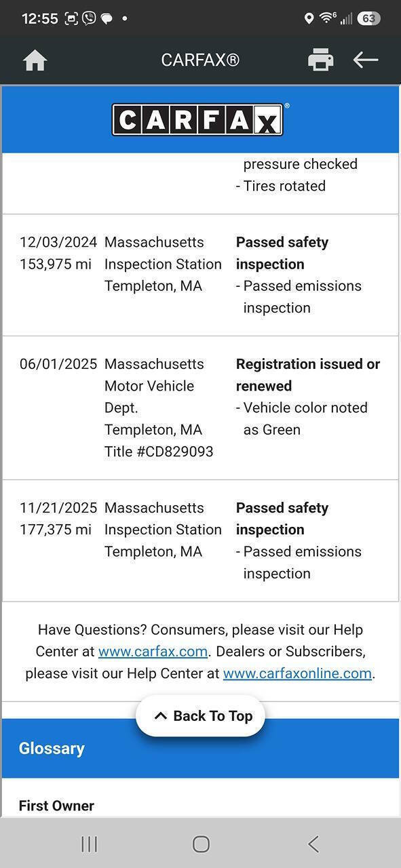Tap the location status bar icon

coord(309,18)
